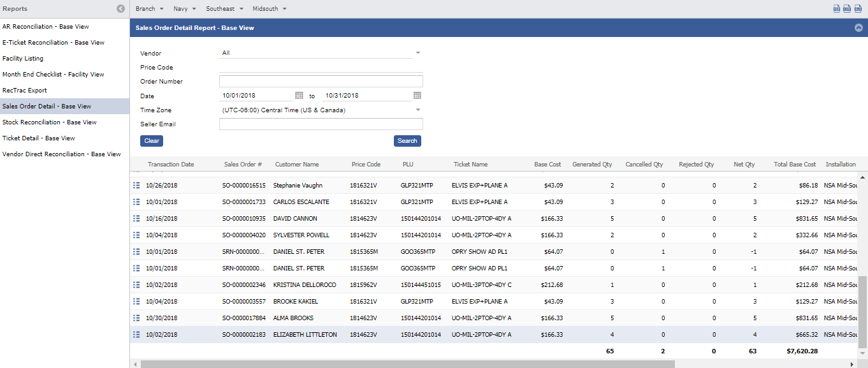Open the end date calendar picker
Screen dimensions: 868x368
(x=417, y=96)
